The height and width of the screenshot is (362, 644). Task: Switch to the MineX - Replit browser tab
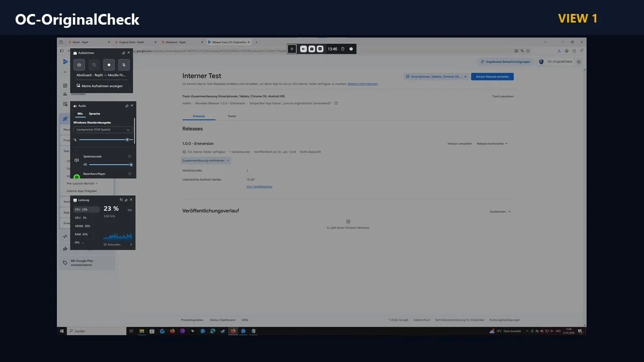point(90,42)
